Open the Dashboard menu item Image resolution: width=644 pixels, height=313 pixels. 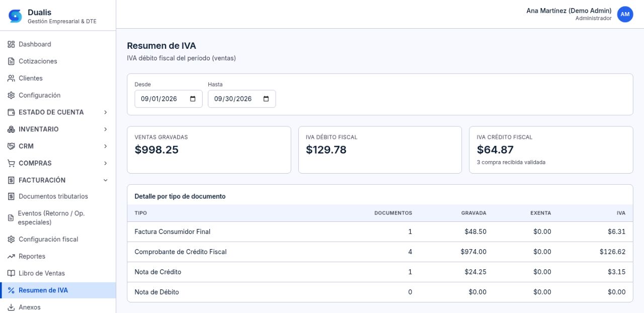pos(58,44)
